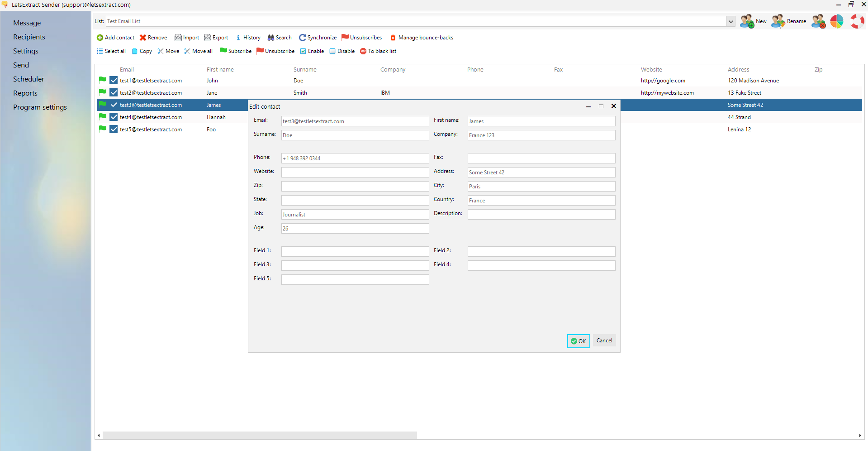The width and height of the screenshot is (868, 451).
Task: Uncheck test5@testletsextract.com contact checkbox
Action: [113, 129]
